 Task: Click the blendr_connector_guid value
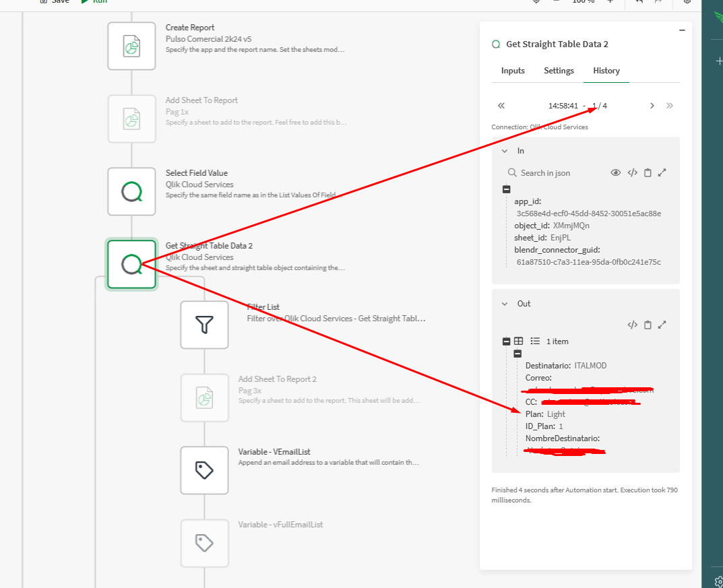coord(588,262)
